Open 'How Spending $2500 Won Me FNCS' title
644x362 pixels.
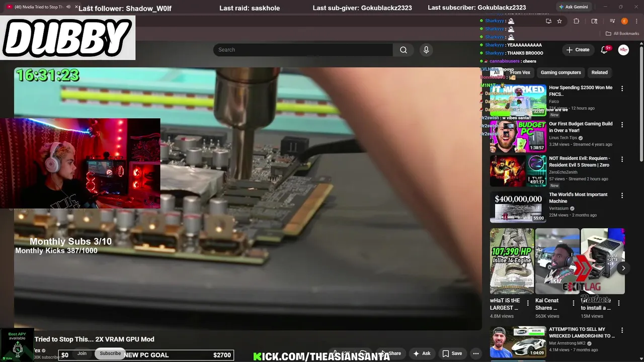tap(581, 90)
